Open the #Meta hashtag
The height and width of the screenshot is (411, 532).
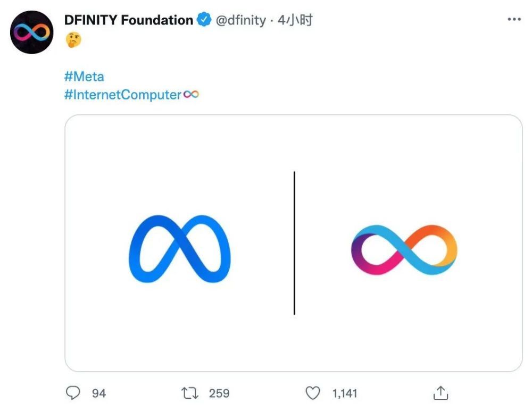(x=84, y=77)
